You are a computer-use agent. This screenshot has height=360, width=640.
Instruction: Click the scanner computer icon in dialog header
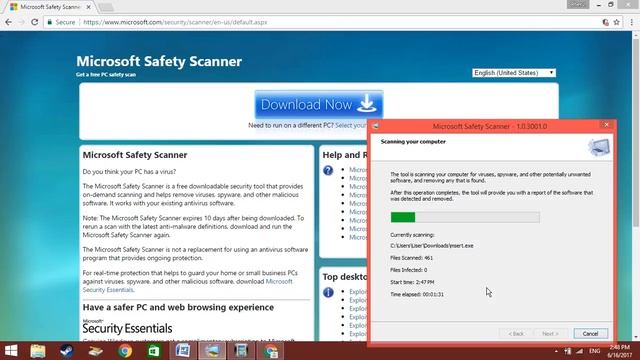[x=599, y=147]
